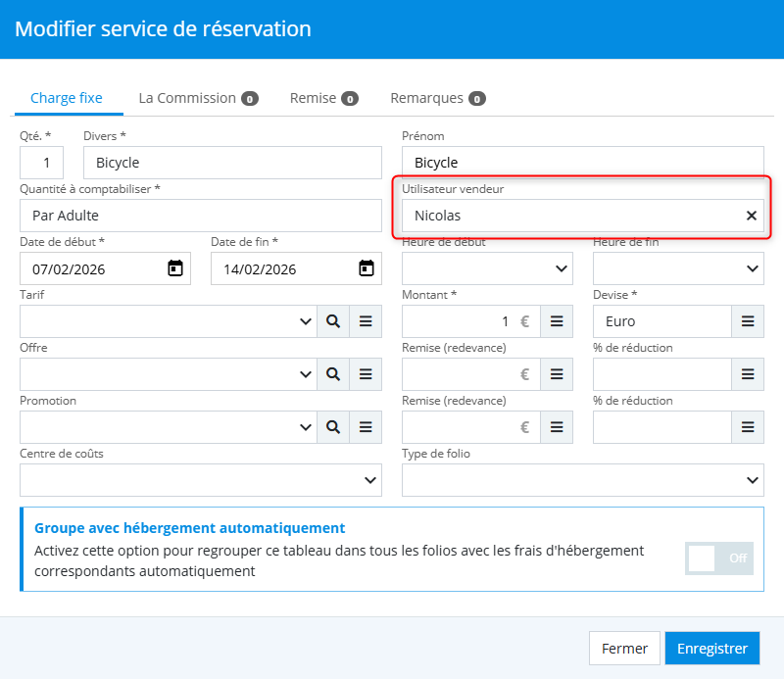Open the Centre de coûts dropdown
The height and width of the screenshot is (679, 784).
(370, 480)
